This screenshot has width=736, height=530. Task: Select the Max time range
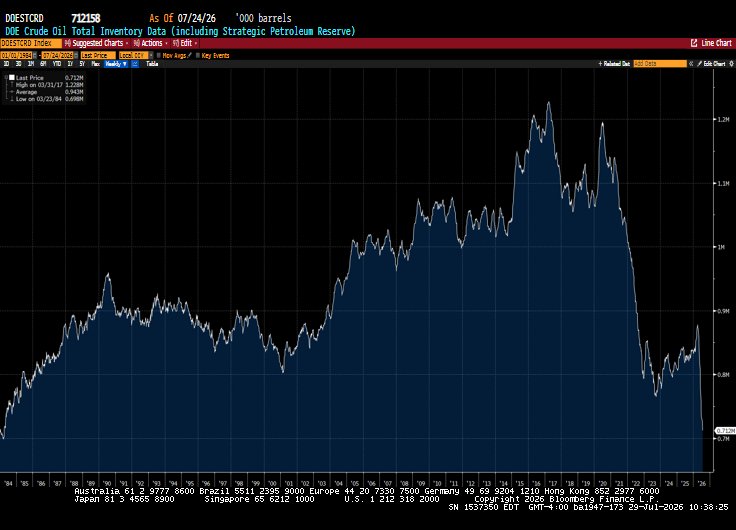[x=96, y=64]
